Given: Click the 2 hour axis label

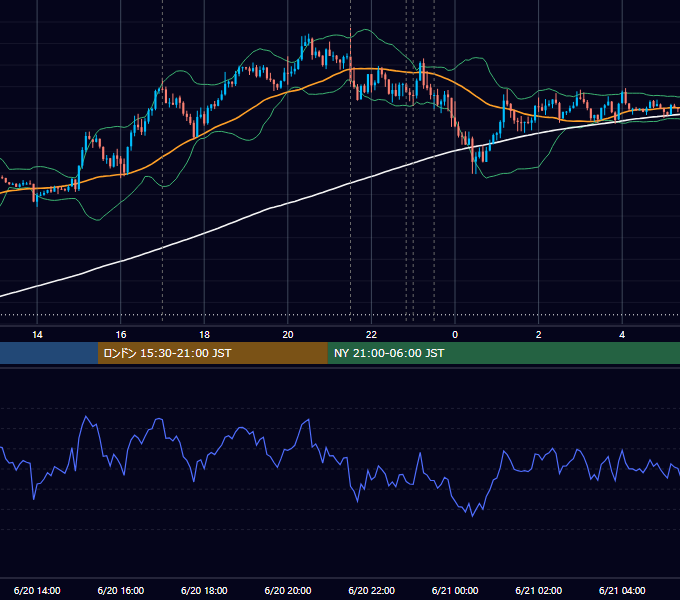Looking at the screenshot, I should coord(539,335).
